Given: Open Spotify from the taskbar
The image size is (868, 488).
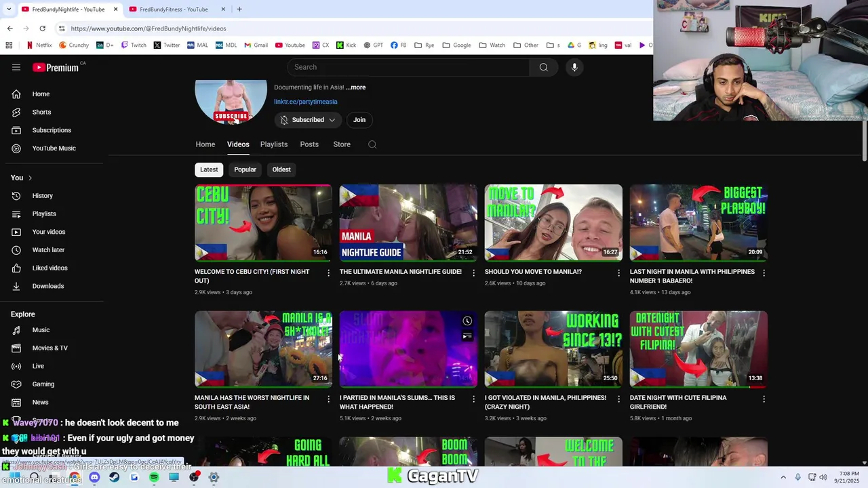Looking at the screenshot, I should (154, 477).
